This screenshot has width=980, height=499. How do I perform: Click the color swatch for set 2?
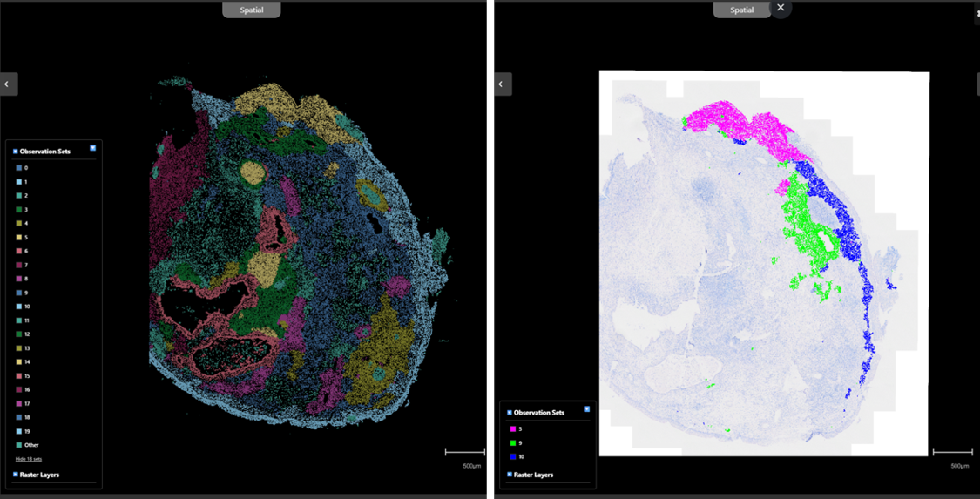click(19, 195)
